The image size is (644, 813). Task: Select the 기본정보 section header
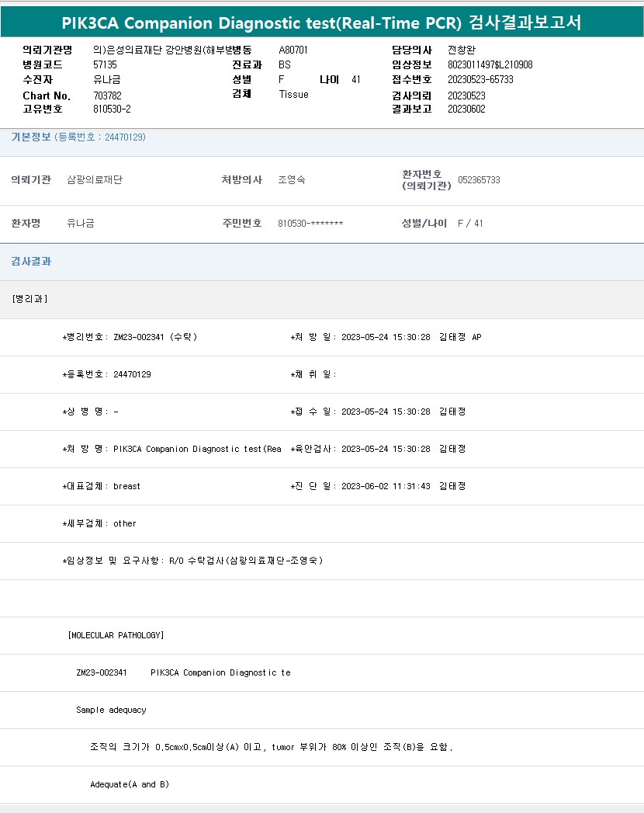click(x=78, y=137)
